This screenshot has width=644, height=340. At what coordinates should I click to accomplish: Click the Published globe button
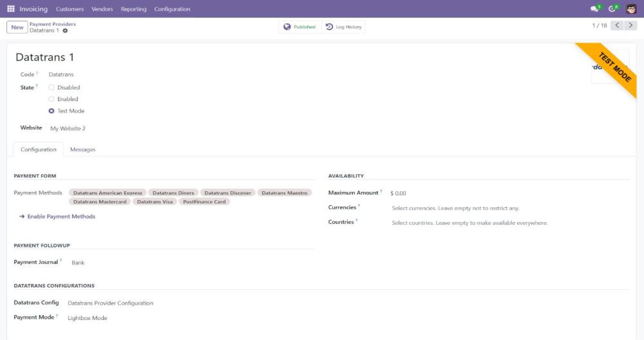(299, 27)
